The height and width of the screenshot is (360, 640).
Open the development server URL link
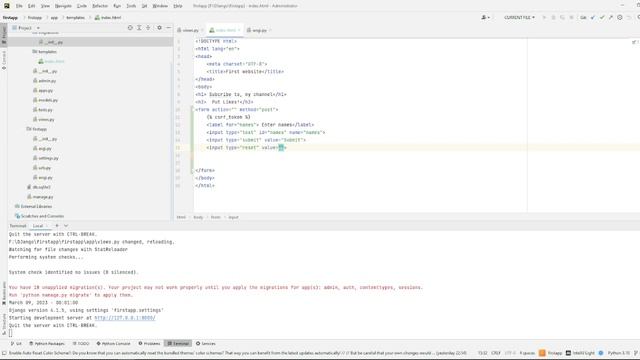coord(124,318)
